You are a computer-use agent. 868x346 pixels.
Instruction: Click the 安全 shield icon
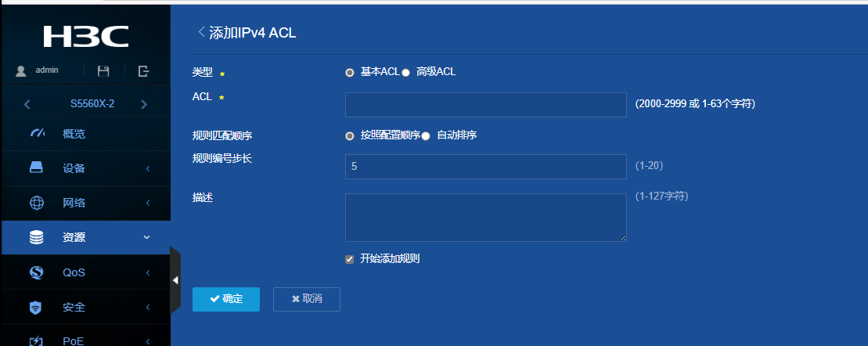click(x=37, y=308)
